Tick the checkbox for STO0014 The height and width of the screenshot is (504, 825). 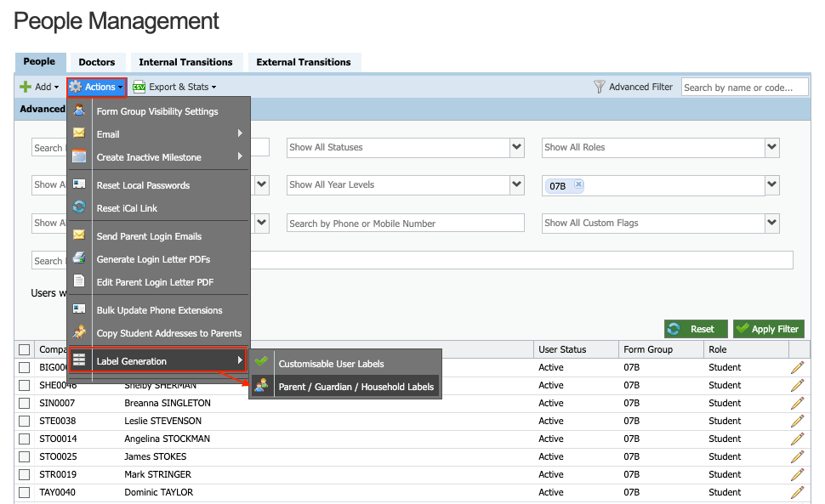click(24, 439)
